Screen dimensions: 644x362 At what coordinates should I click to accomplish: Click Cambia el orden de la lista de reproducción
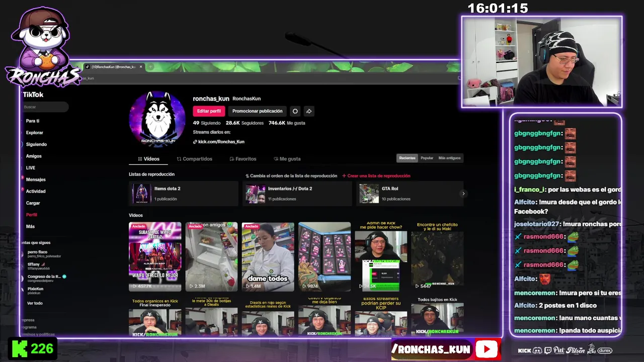(291, 176)
